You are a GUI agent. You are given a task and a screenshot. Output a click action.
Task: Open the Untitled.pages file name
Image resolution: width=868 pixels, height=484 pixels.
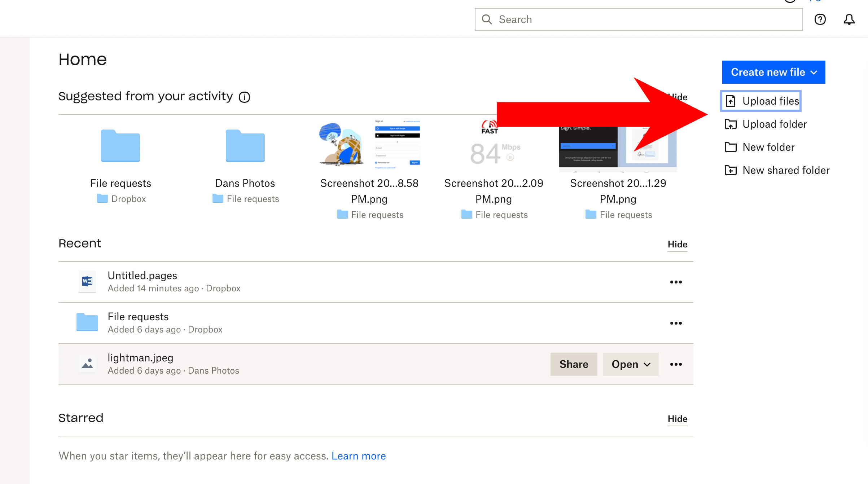142,276
